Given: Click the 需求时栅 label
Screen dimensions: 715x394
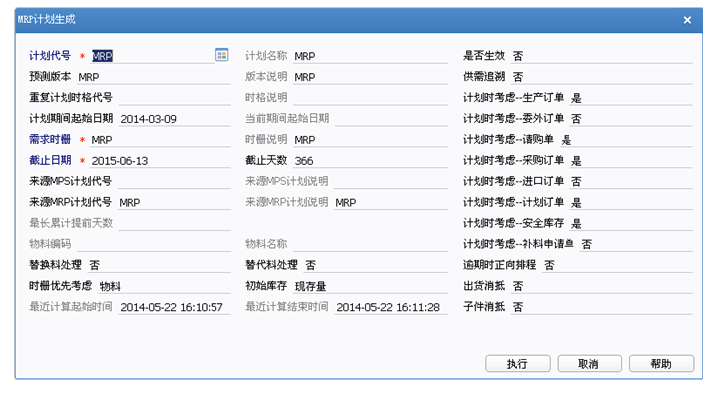Looking at the screenshot, I should tap(50, 140).
